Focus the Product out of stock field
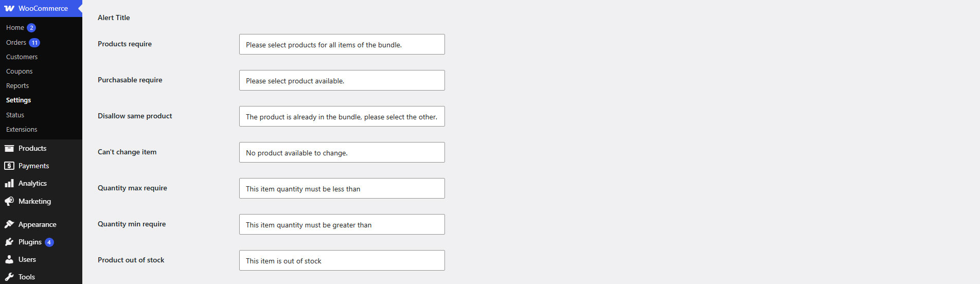 coord(342,260)
